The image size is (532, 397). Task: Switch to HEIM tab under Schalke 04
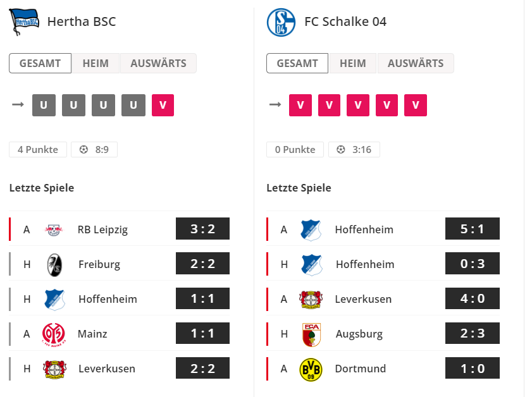pyautogui.click(x=353, y=63)
